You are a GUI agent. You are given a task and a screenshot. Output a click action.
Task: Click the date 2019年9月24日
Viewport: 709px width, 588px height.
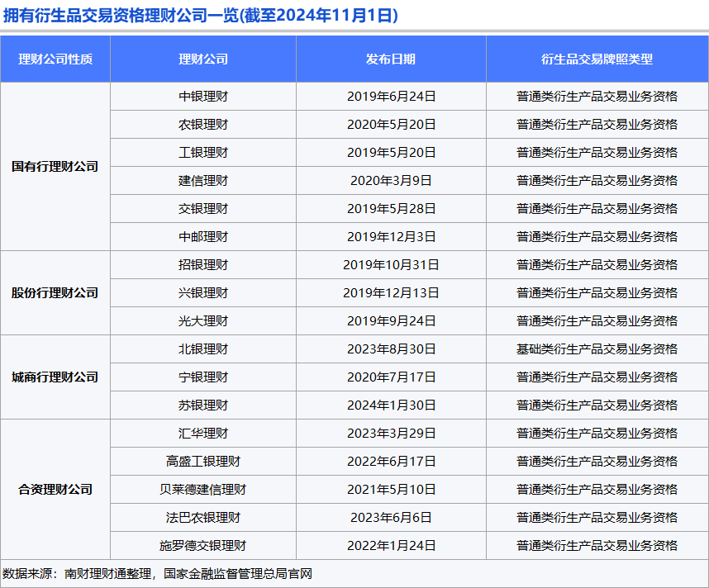tap(391, 321)
